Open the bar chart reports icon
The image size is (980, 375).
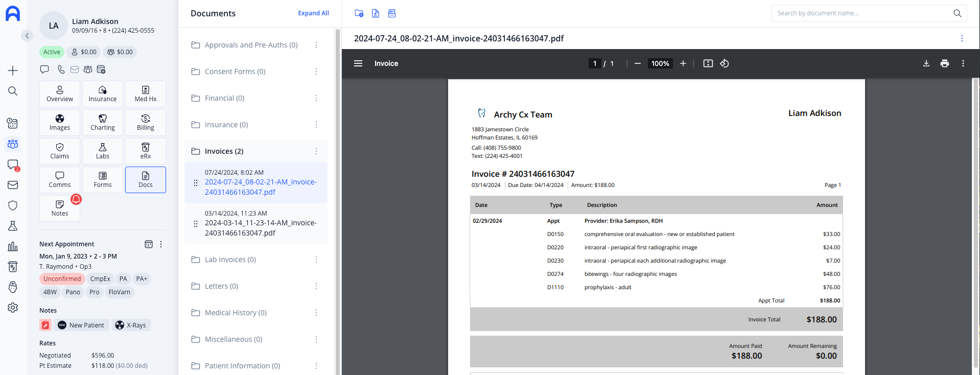click(13, 246)
